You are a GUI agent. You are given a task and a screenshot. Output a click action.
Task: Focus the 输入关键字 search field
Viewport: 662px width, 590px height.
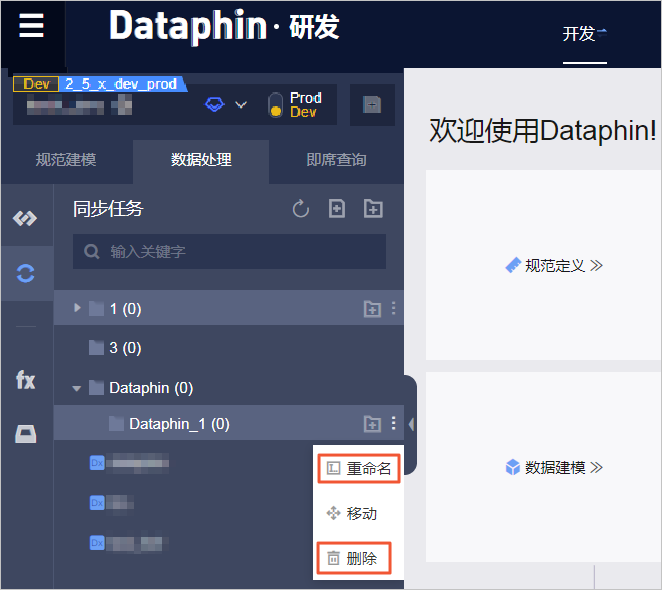[x=229, y=252]
